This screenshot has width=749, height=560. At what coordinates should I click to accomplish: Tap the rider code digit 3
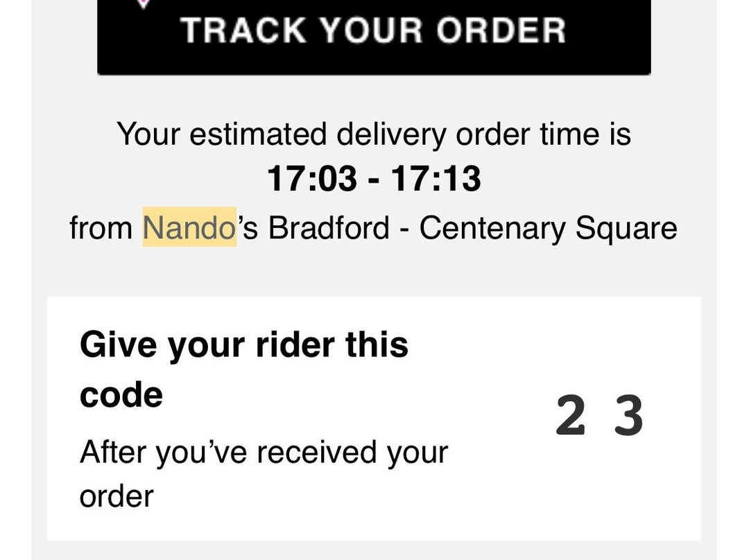(628, 417)
